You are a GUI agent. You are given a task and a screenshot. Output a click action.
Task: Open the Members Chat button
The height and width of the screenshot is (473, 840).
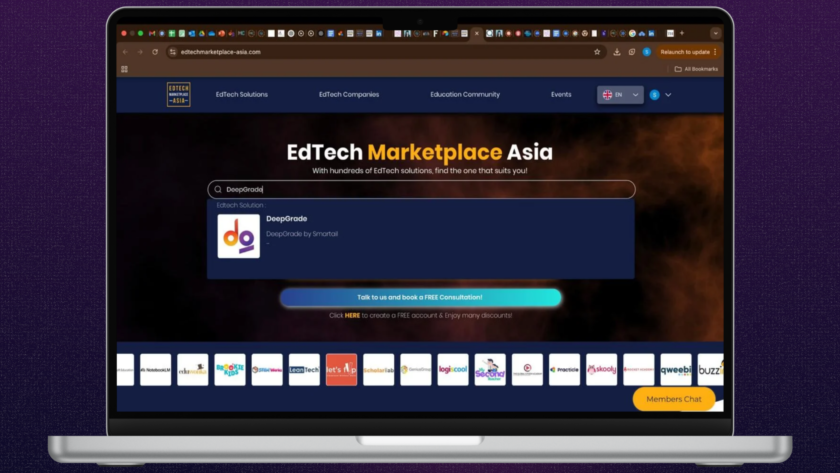[674, 399]
